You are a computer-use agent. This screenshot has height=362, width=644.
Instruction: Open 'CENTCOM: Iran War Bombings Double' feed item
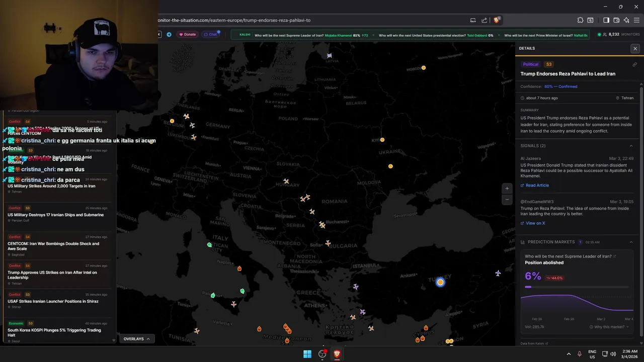coord(58,245)
